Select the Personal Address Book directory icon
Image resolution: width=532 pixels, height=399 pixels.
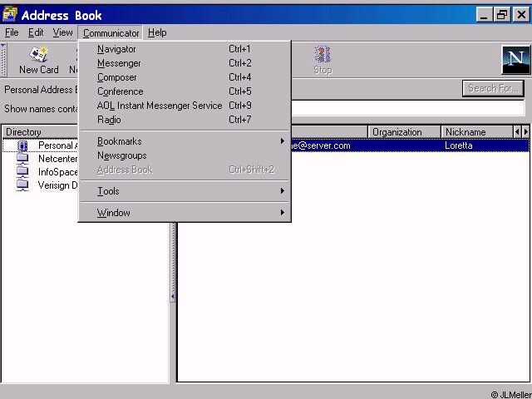(22, 146)
